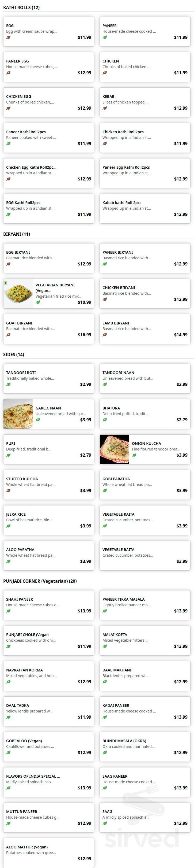Select the vegetarian leaf icon on GARLIC NAAN
The image size is (194, 868).
(x=38, y=420)
